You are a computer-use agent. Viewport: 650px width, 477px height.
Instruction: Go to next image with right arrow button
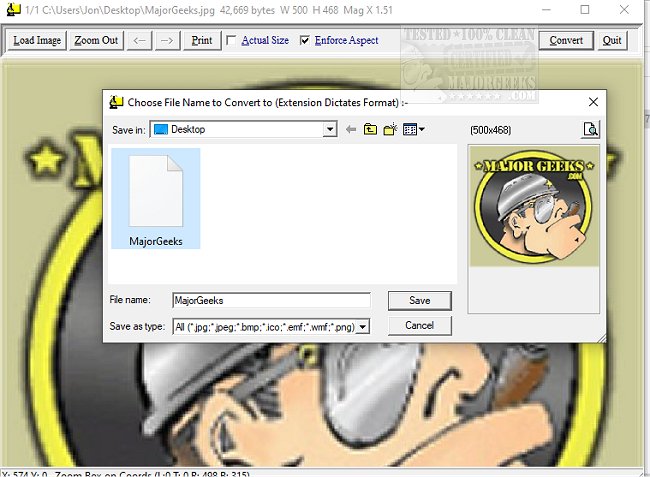tap(167, 41)
